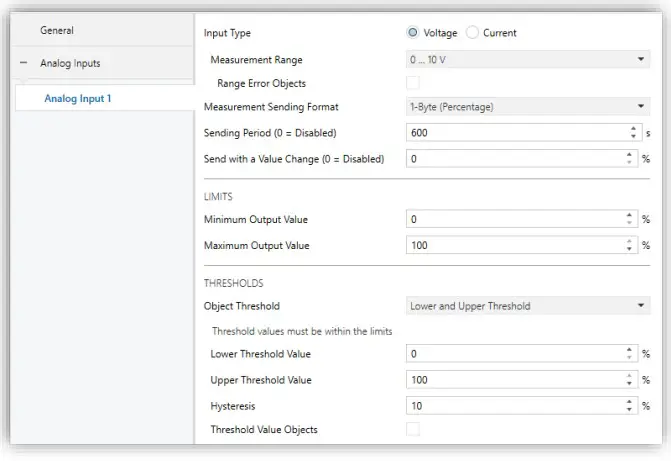Open the Measurement Sending Format dropdown
This screenshot has width=671, height=461.
528,107
